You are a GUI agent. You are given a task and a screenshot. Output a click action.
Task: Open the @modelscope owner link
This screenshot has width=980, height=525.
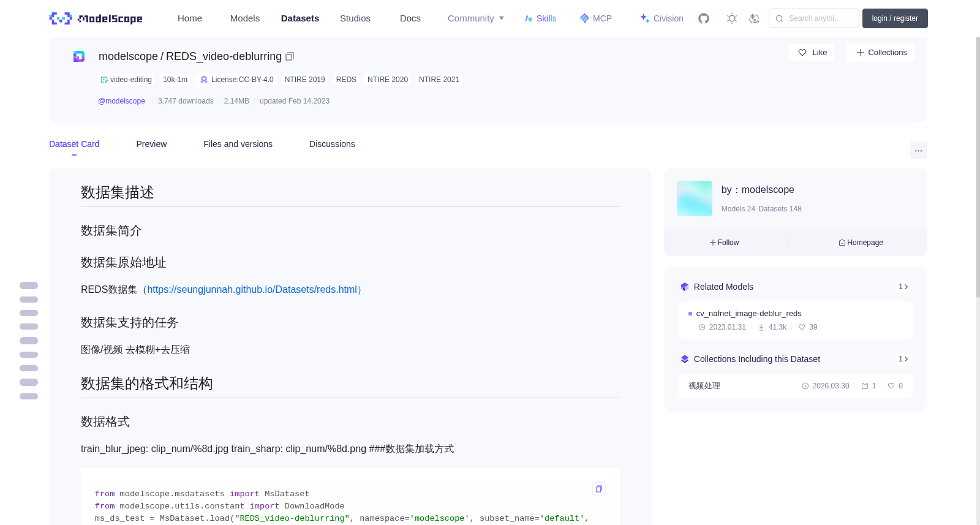121,101
